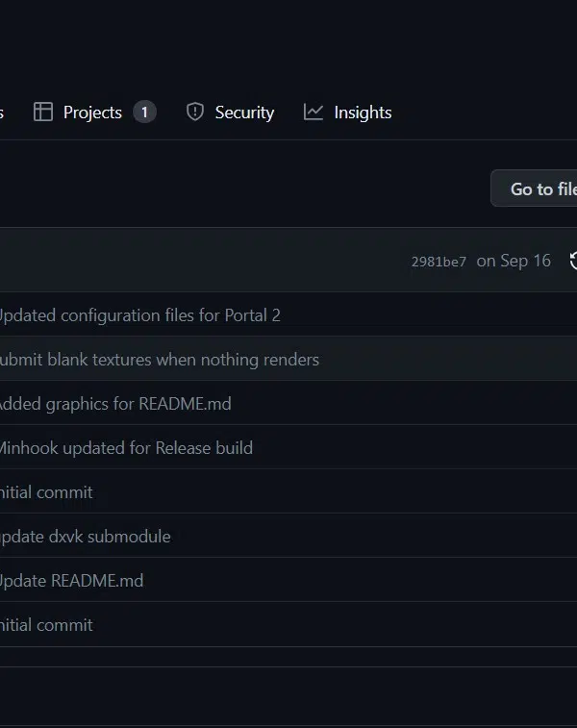Click the Insights graph icon
Viewport: 577px width, 728px height.
tap(314, 112)
